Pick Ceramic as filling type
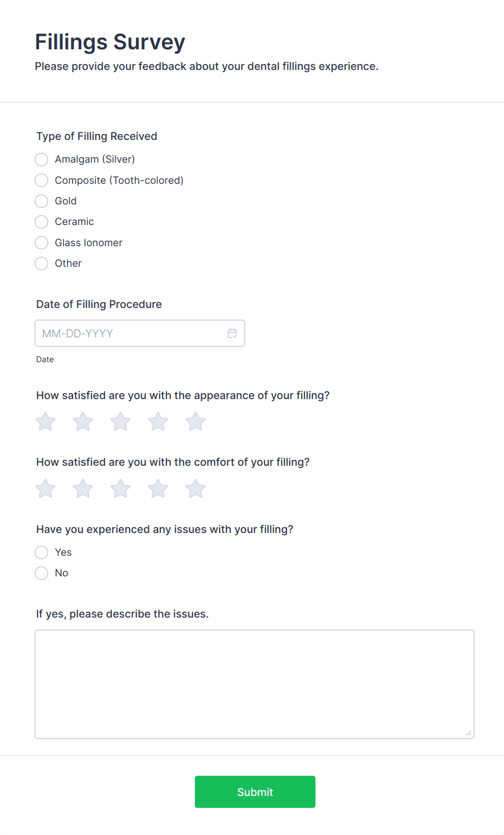504x835 pixels. tap(42, 222)
